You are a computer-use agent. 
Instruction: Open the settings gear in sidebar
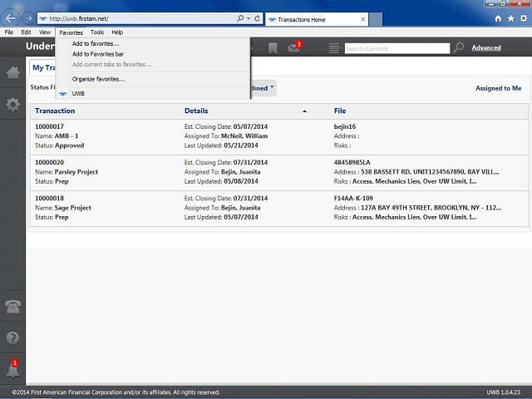[13, 104]
